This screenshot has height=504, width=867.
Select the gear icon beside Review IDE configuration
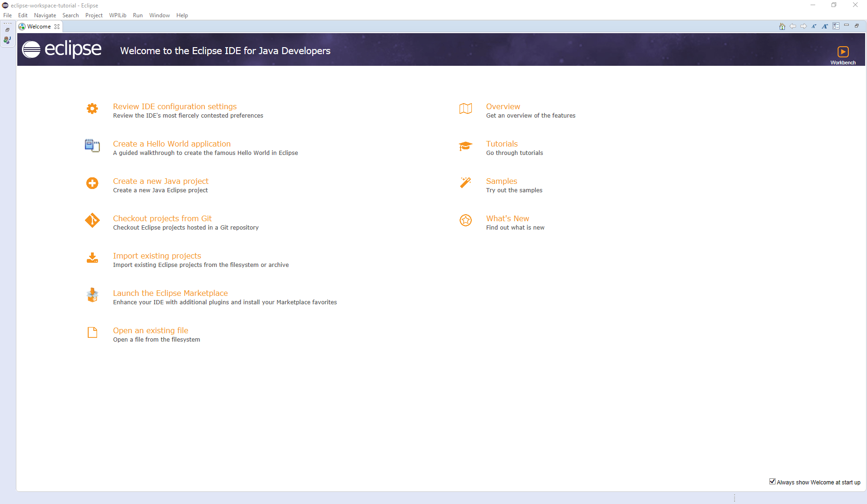(92, 108)
